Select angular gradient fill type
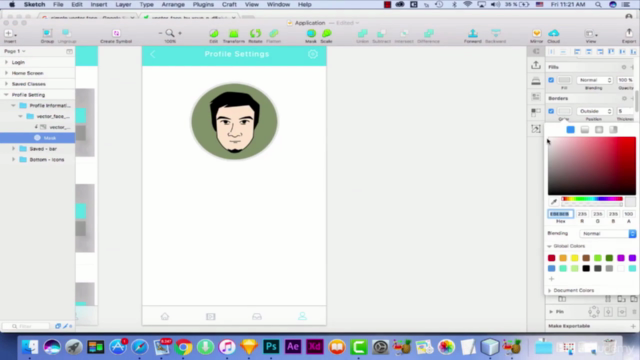Screen dimensions: 640x360 tap(613, 130)
